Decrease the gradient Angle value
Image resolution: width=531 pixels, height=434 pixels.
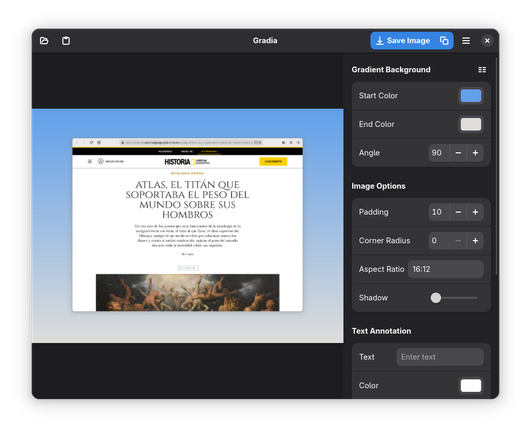[x=458, y=153]
